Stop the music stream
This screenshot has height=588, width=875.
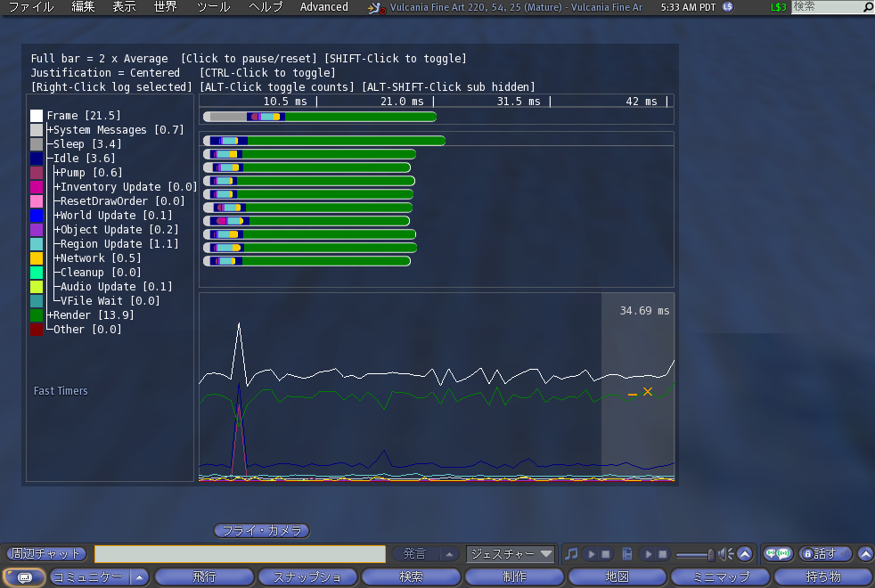click(605, 554)
